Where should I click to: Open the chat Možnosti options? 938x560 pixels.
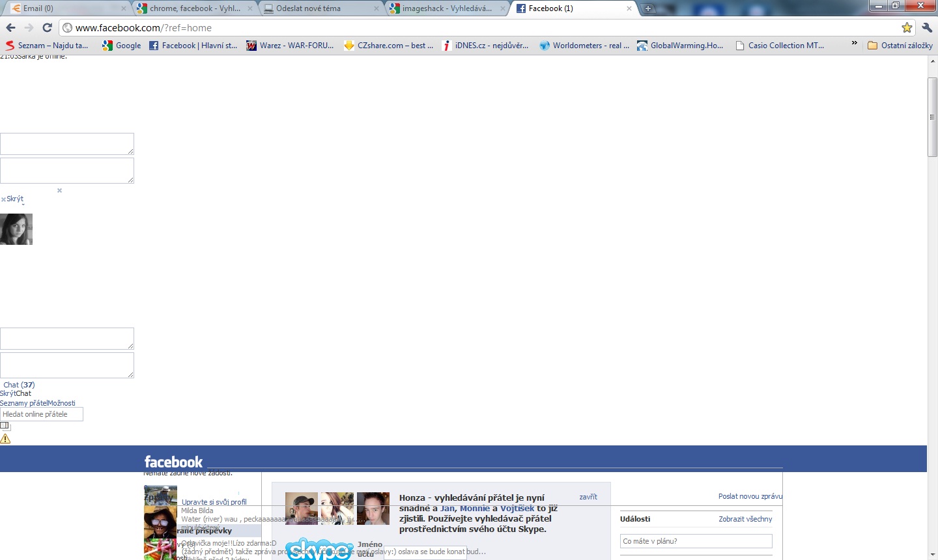tap(61, 403)
